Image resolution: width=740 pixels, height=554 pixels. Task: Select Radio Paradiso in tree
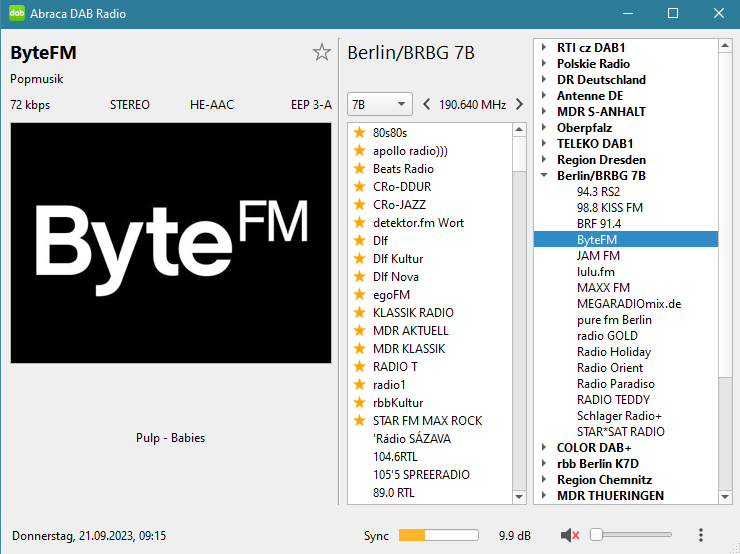click(x=615, y=384)
